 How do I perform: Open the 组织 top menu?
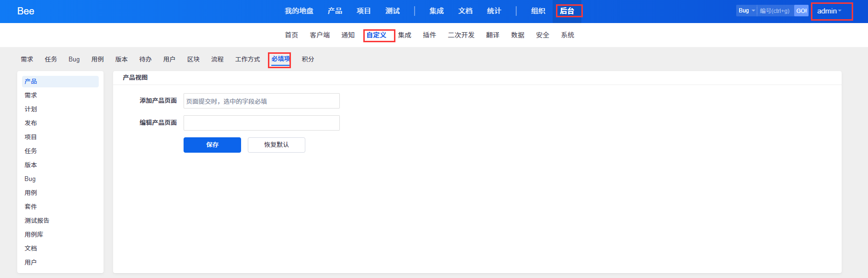[538, 11]
